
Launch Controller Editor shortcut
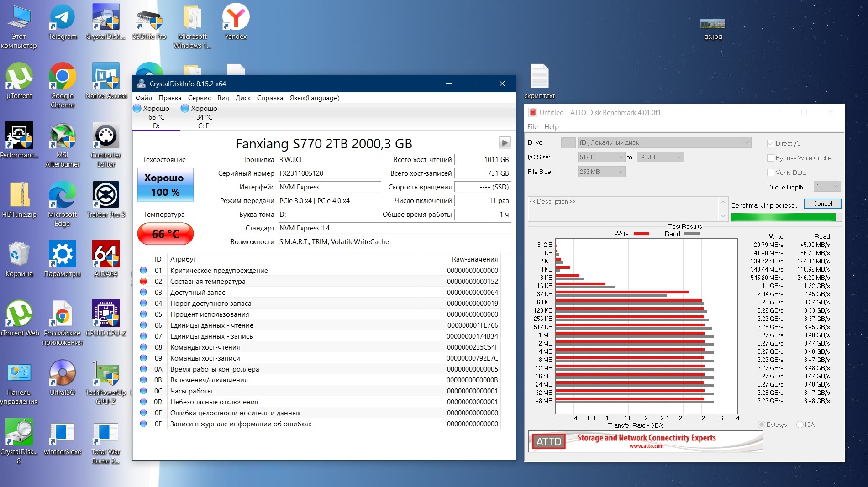pyautogui.click(x=106, y=145)
